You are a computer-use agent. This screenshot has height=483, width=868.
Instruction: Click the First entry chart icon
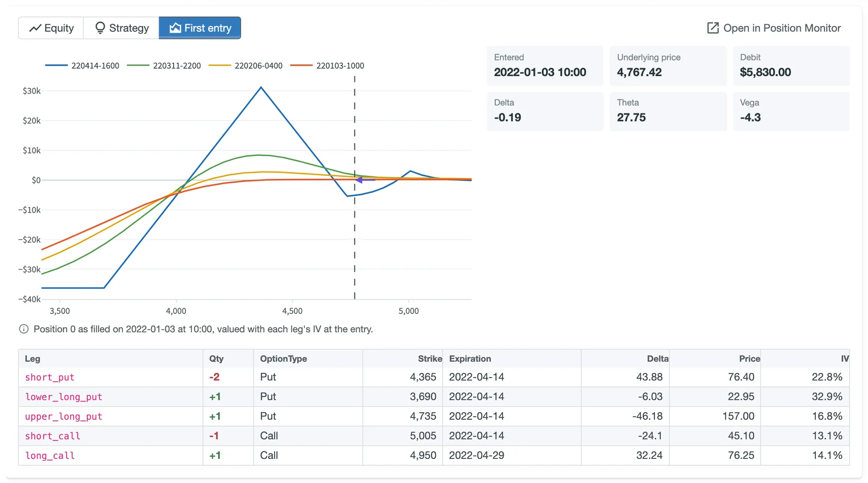176,28
